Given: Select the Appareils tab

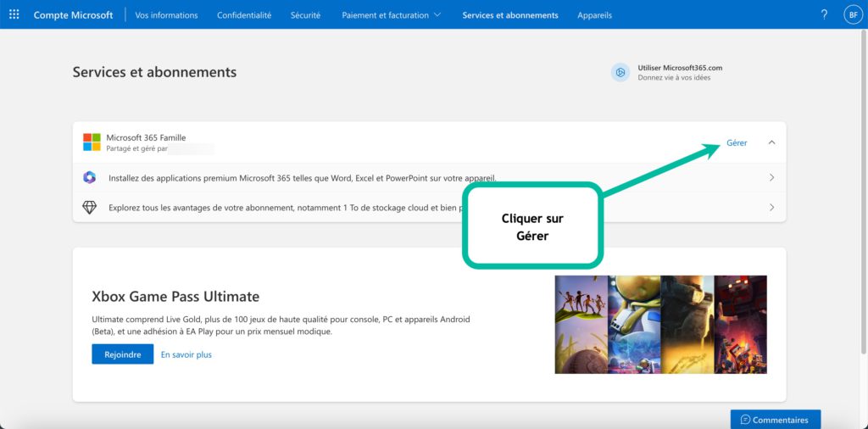Looking at the screenshot, I should pos(594,15).
